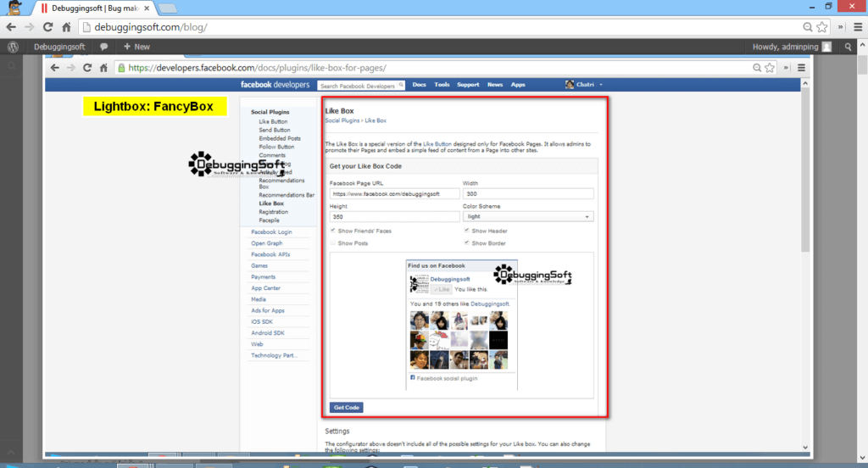Screen dimensions: 868x468
Task: Go back in the inner developers.facebook.com browser
Action: 54,68
